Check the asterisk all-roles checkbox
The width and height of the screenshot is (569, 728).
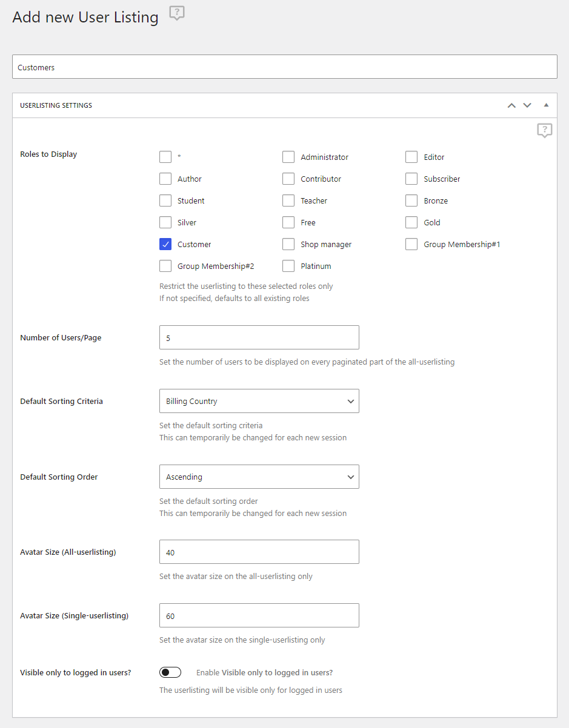(x=165, y=157)
